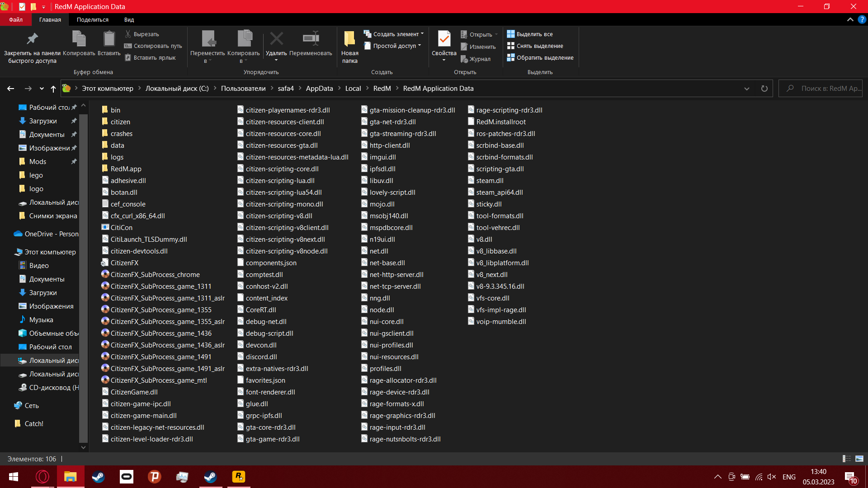Click navigation pane scroll down arrow
The width and height of the screenshot is (868, 488).
(x=83, y=447)
